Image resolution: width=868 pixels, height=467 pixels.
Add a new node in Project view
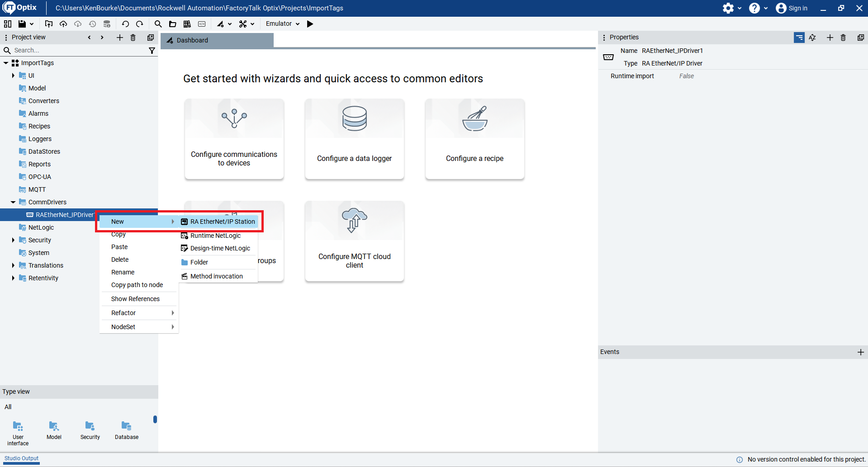[x=119, y=38]
